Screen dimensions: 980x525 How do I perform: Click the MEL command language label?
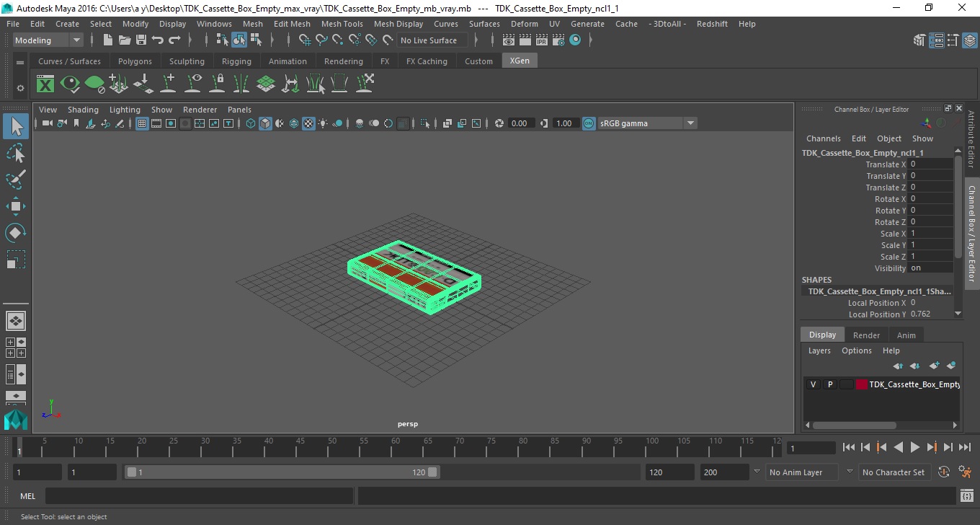27,496
